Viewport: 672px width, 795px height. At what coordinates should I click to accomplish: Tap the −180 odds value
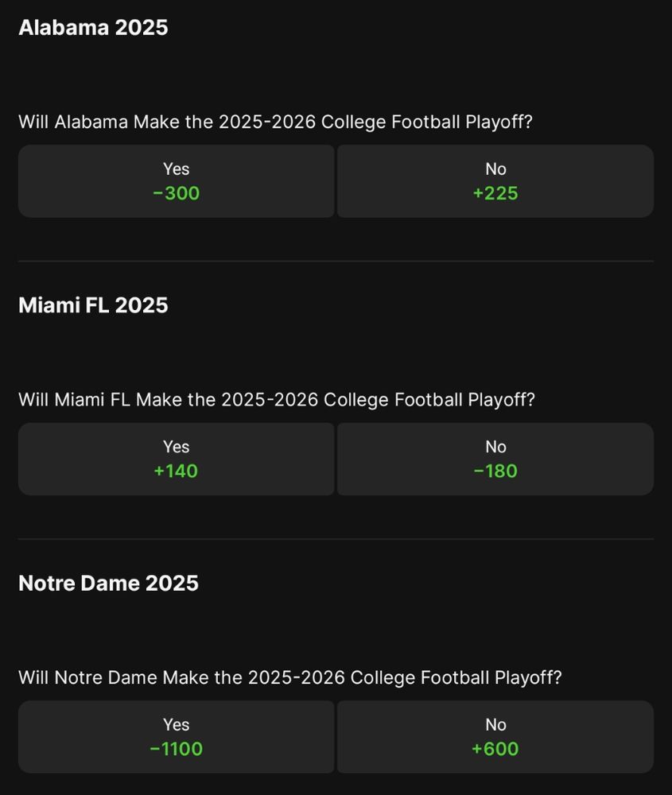point(495,471)
